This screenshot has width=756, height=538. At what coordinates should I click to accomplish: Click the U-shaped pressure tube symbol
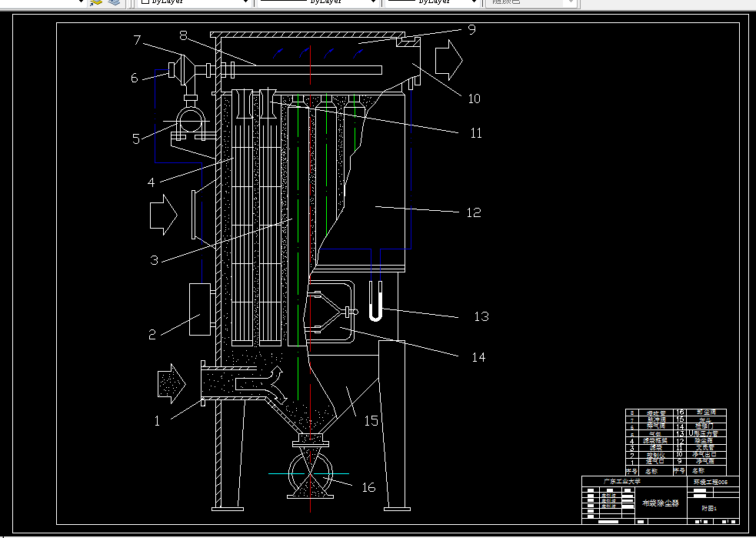coord(375,302)
